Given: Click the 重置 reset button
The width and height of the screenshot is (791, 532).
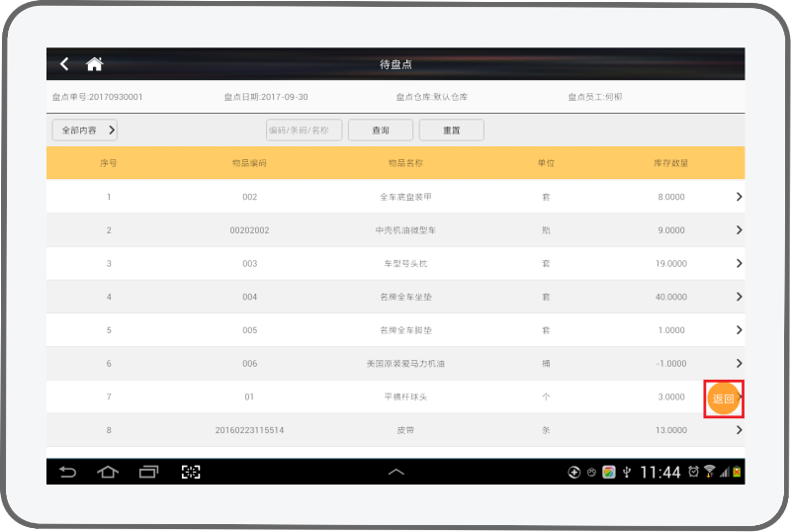Looking at the screenshot, I should 451,131.
